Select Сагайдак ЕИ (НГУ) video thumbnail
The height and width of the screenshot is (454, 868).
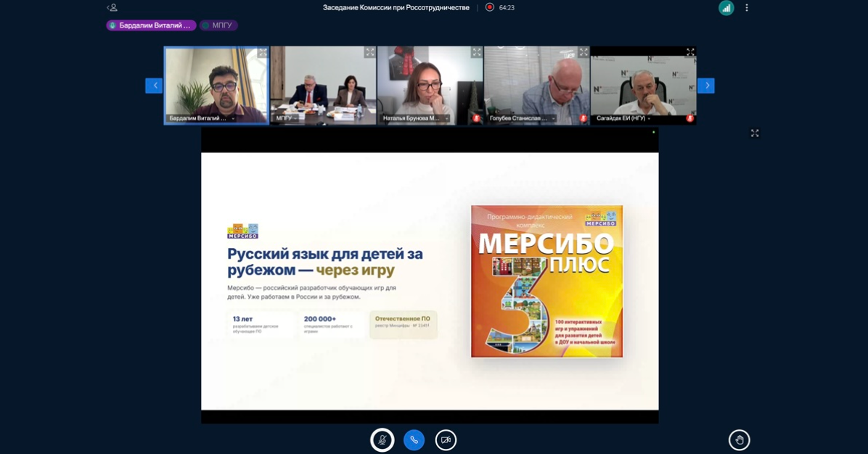click(644, 86)
